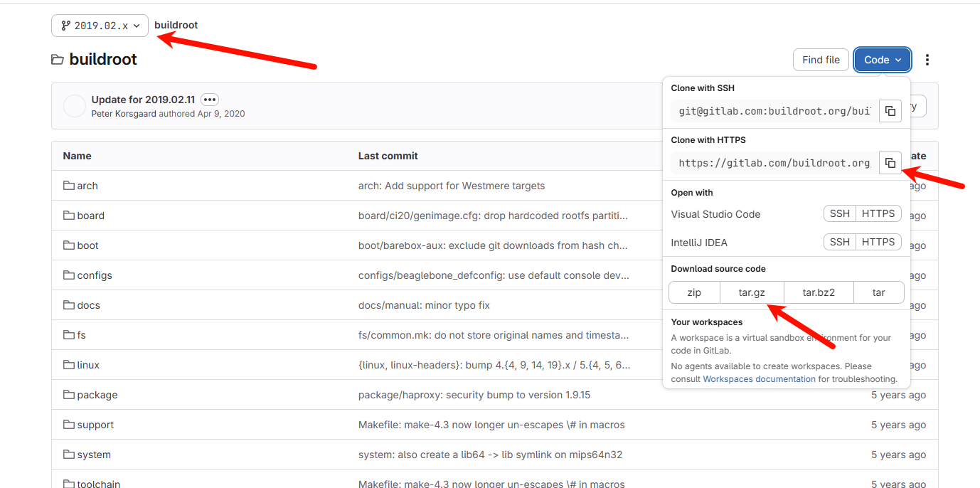Click the toolchain folder icon
980x488 pixels.
69,483
